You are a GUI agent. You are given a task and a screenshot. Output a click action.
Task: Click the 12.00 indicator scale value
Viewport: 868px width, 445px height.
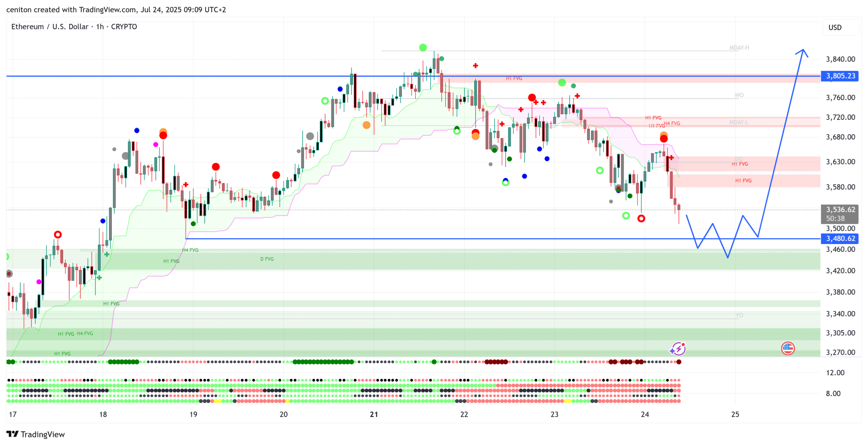click(x=835, y=373)
